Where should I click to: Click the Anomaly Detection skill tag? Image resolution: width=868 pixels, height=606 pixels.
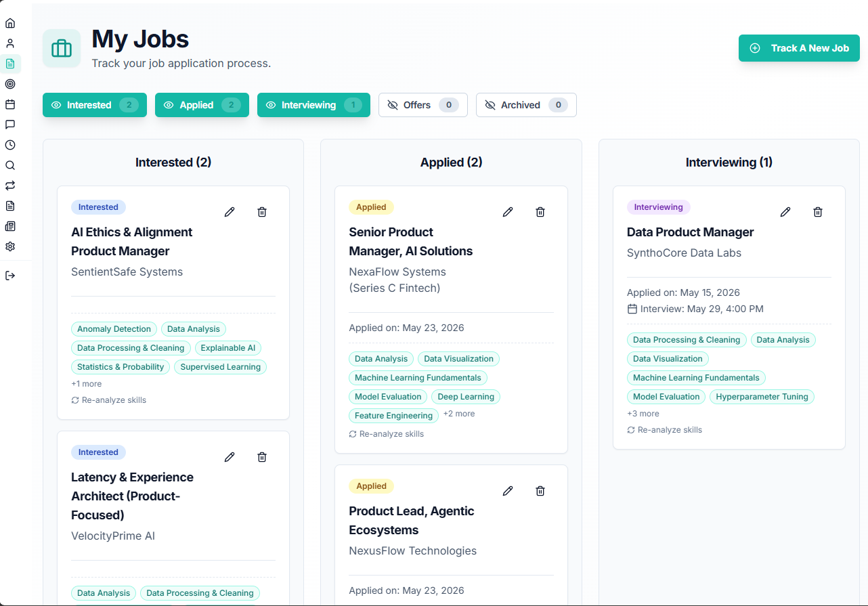pos(114,329)
